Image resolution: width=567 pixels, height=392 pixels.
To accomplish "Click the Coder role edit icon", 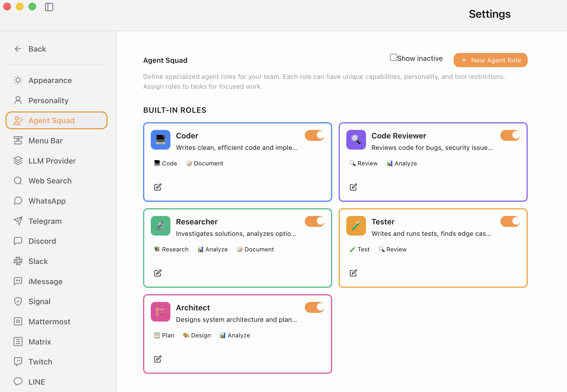I will click(x=158, y=187).
